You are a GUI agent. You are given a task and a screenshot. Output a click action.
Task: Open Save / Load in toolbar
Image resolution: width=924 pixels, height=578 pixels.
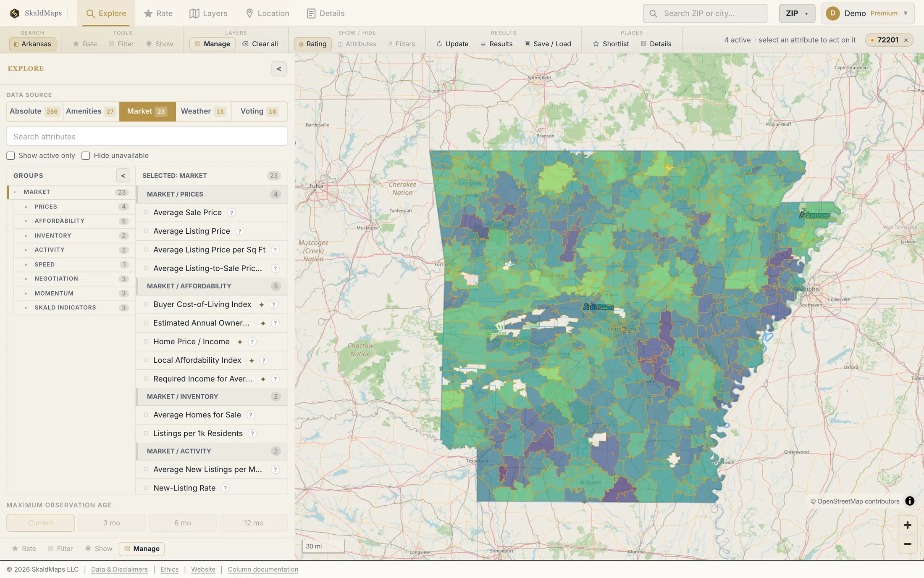[548, 44]
